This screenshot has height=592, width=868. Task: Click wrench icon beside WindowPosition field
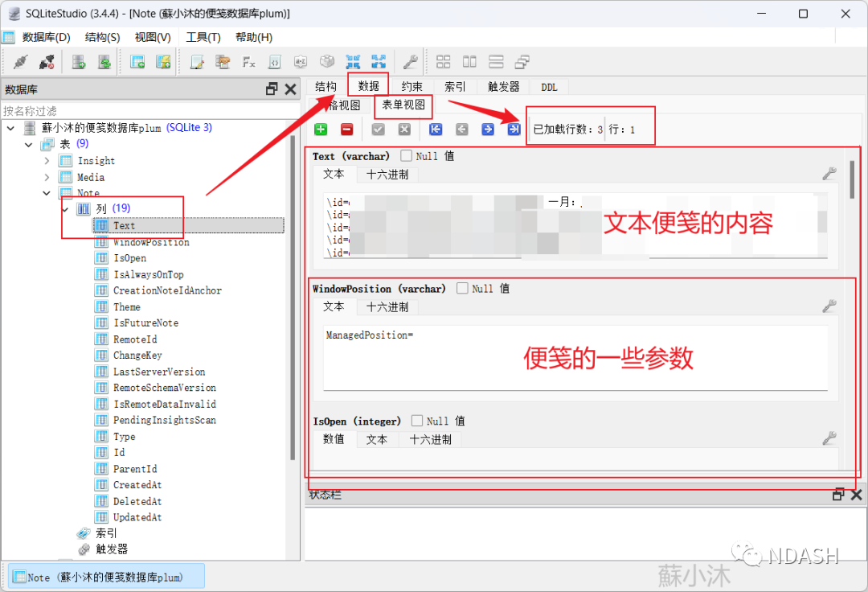click(829, 306)
